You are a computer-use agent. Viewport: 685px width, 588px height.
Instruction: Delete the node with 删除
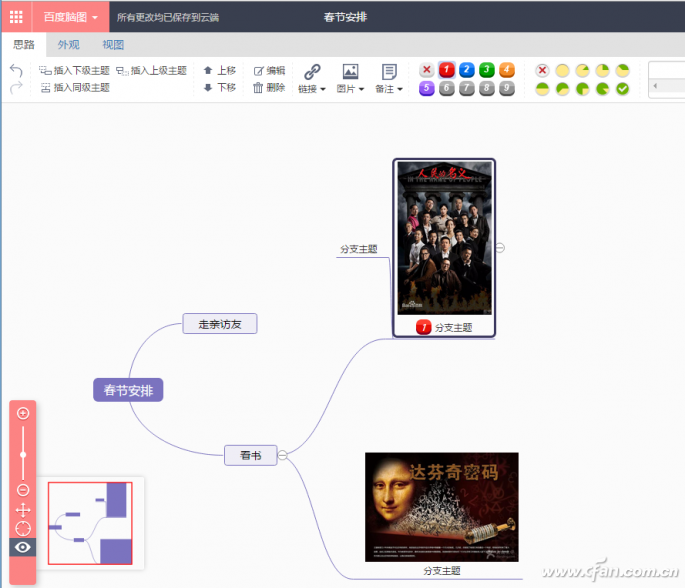tap(270, 87)
